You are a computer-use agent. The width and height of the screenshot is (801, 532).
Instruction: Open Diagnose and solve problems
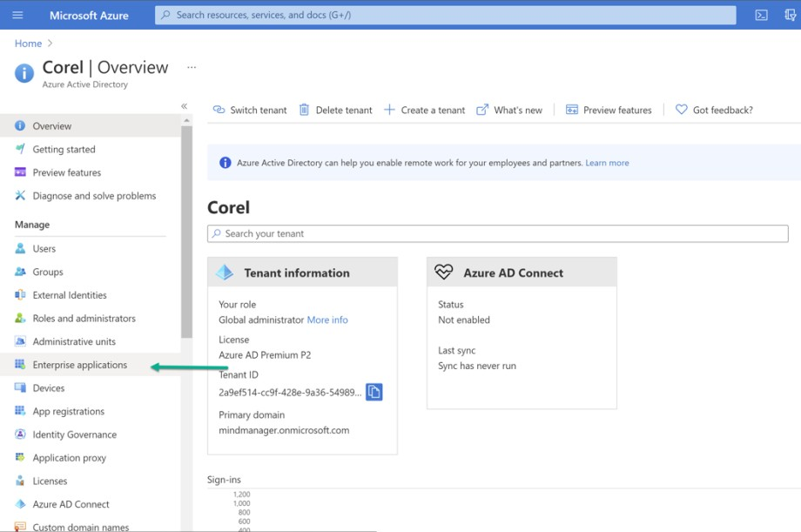point(91,196)
